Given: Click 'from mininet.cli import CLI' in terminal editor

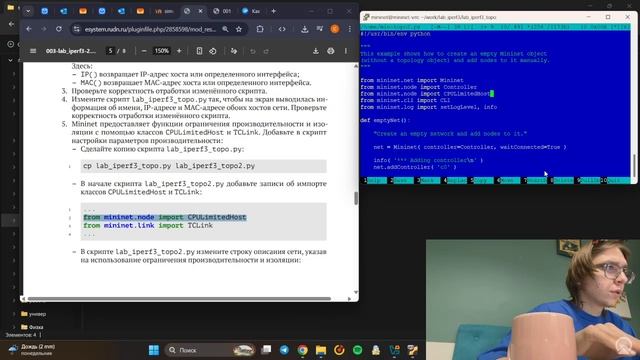Looking at the screenshot, I should coord(405,100).
